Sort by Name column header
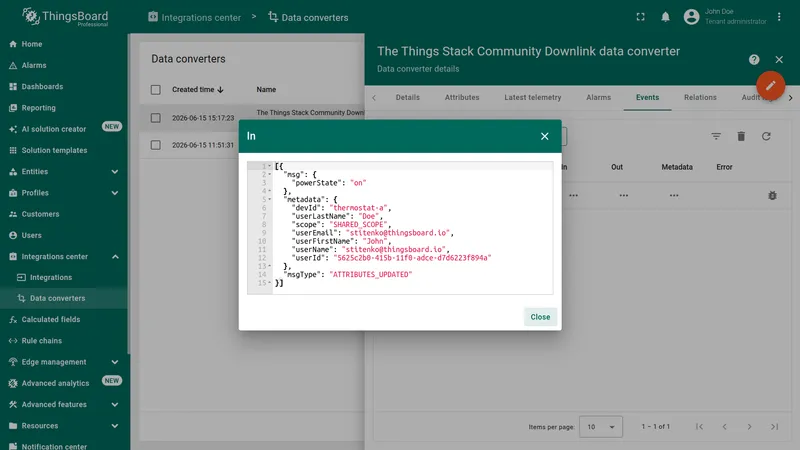This screenshot has height=450, width=800. pyautogui.click(x=266, y=89)
